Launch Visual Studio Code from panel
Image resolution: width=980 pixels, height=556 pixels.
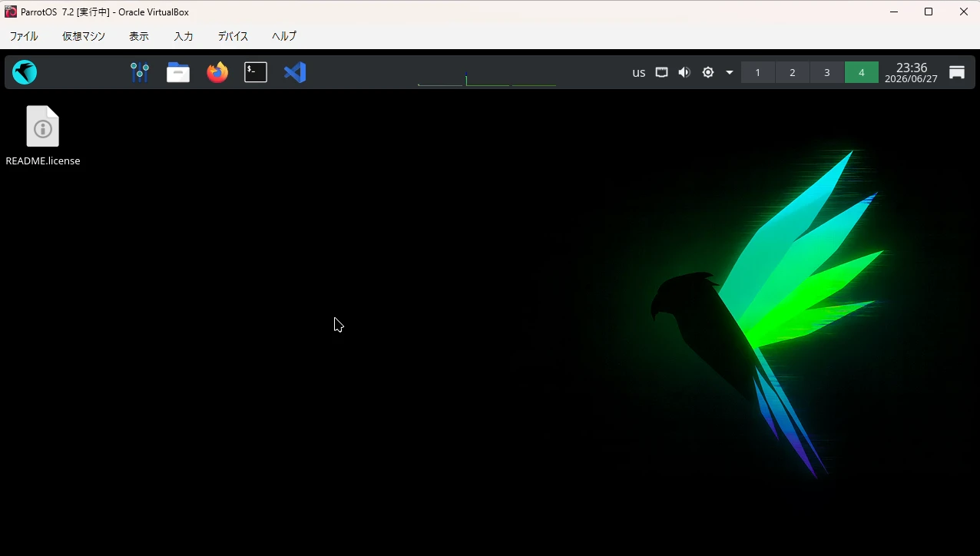[x=295, y=72]
